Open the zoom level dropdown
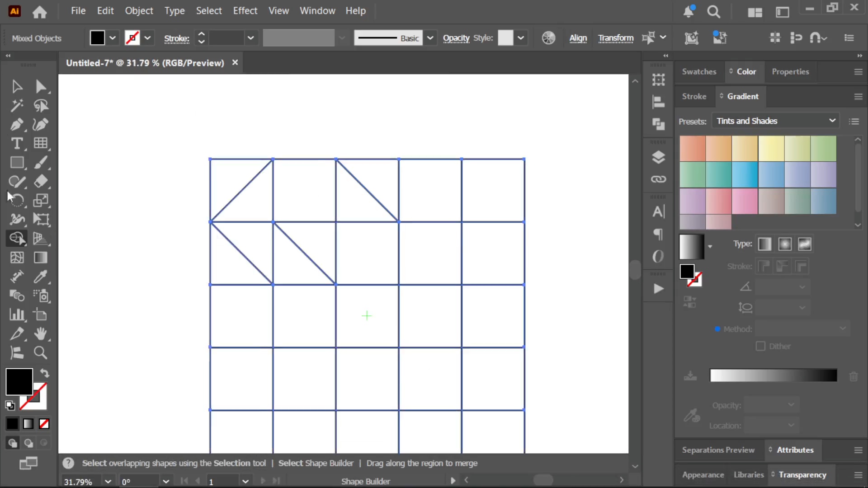This screenshot has height=488, width=868. [x=108, y=481]
